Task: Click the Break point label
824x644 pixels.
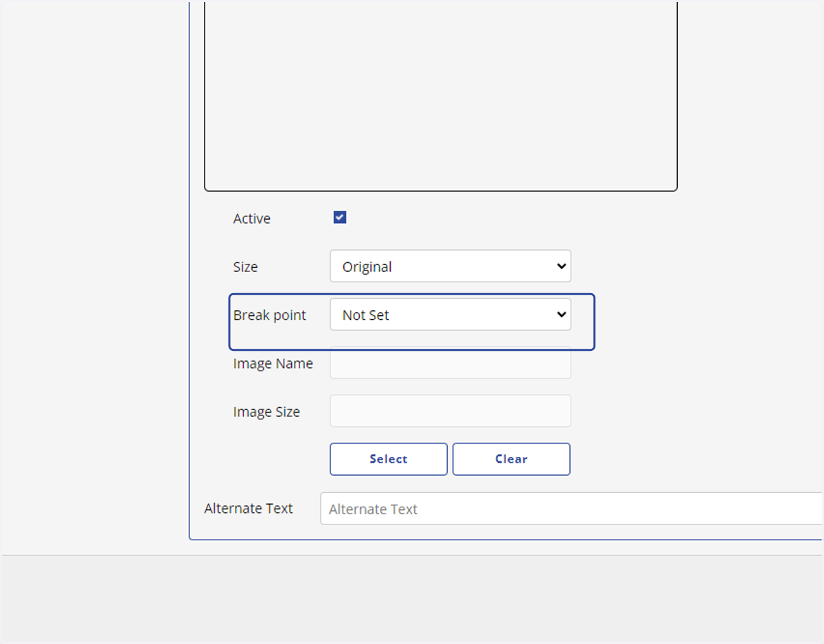Action: [270, 315]
